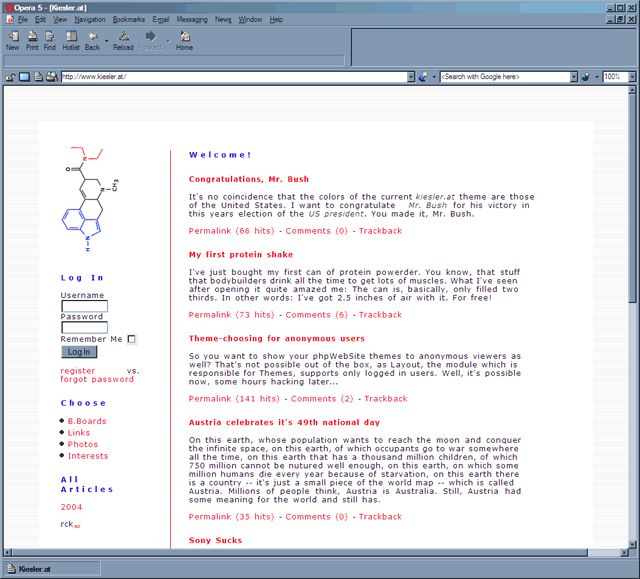Image resolution: width=640 pixels, height=579 pixels.
Task: Go to Home with house icon
Action: tap(185, 37)
